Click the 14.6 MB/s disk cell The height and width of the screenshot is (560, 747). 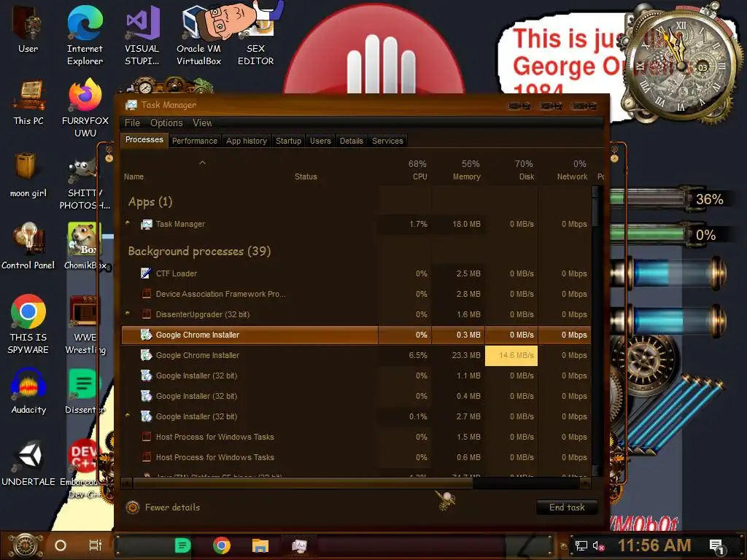coord(511,356)
